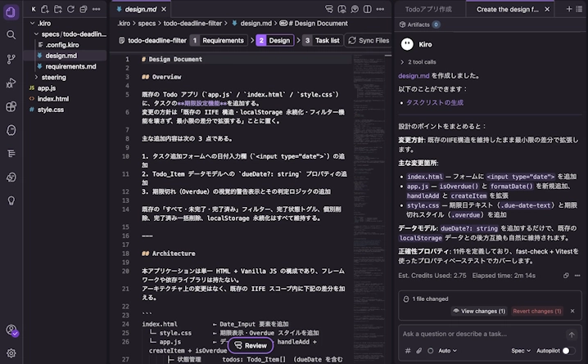Dismiss the 1 file changed card
This screenshot has width=588, height=364.
[572, 311]
